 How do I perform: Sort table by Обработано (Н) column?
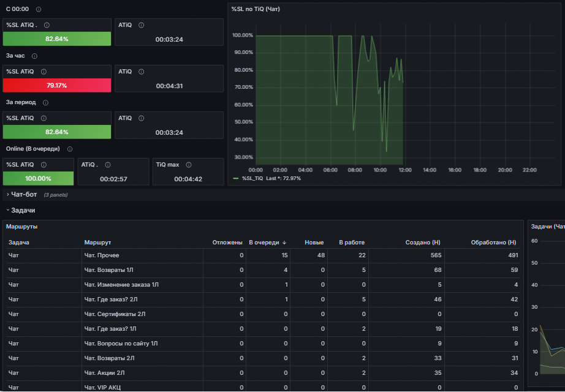[493, 243]
